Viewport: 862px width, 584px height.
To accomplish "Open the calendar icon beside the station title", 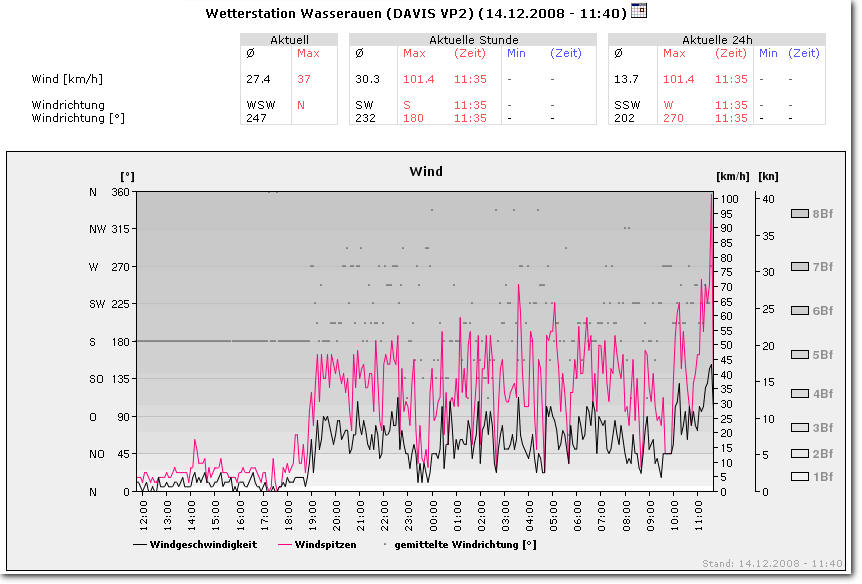I will coord(639,11).
